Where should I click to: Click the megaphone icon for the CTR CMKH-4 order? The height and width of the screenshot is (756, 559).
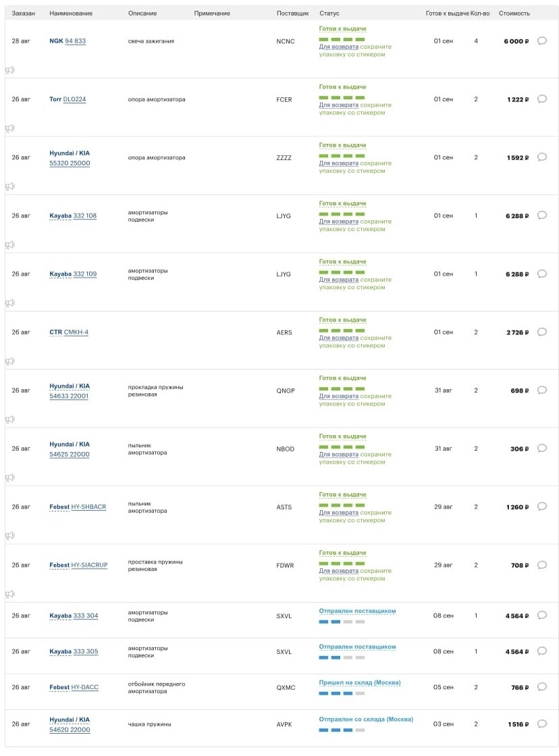[9, 361]
